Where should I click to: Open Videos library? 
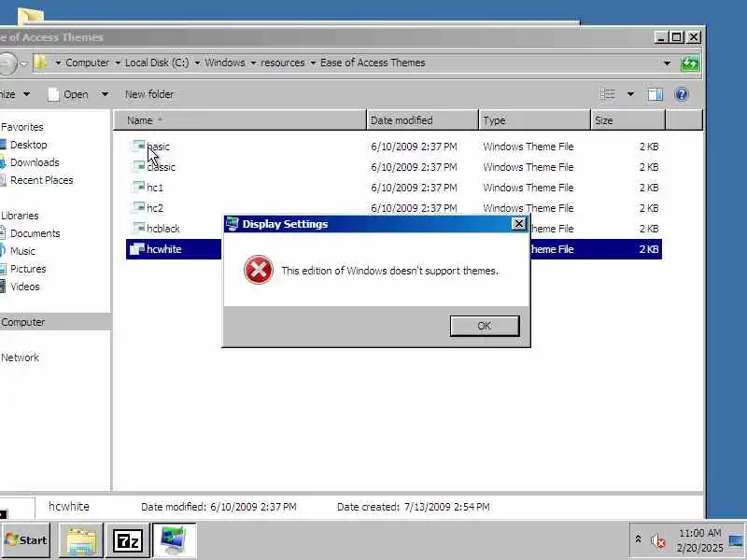[25, 287]
